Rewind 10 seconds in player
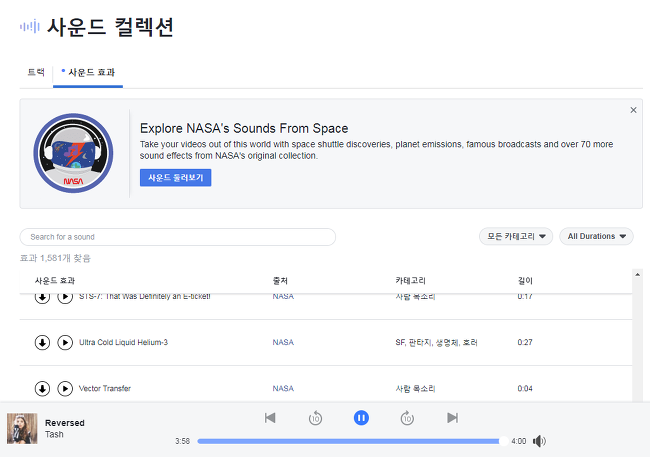Screen dimensions: 650x457 point(315,418)
